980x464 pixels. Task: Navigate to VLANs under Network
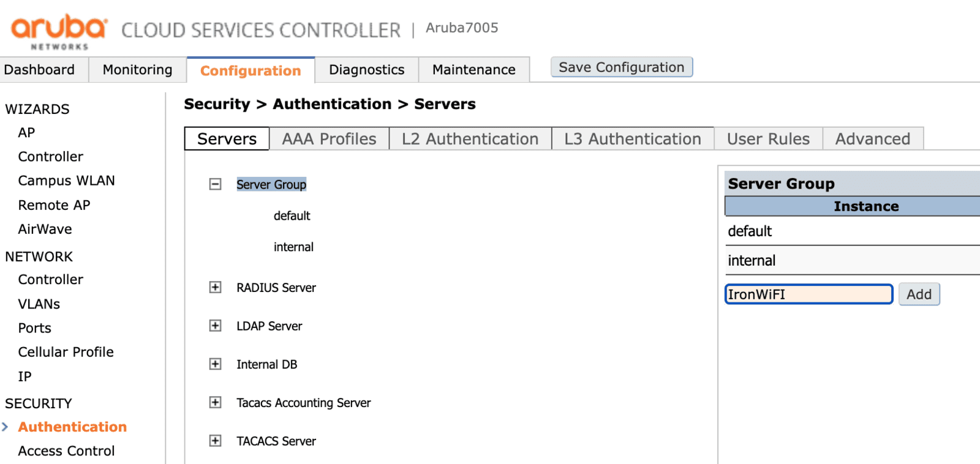point(39,304)
